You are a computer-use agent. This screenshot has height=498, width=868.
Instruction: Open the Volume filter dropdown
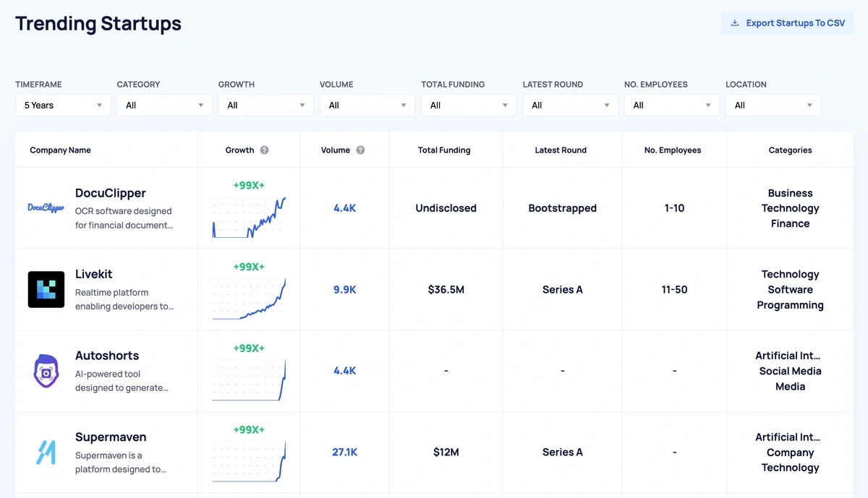click(367, 106)
